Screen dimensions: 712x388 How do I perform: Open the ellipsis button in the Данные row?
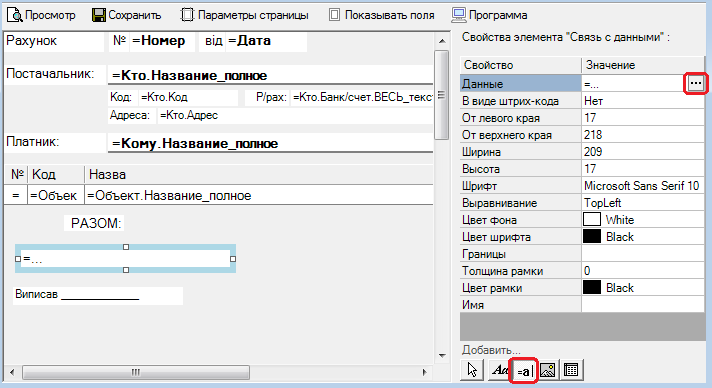(x=696, y=84)
